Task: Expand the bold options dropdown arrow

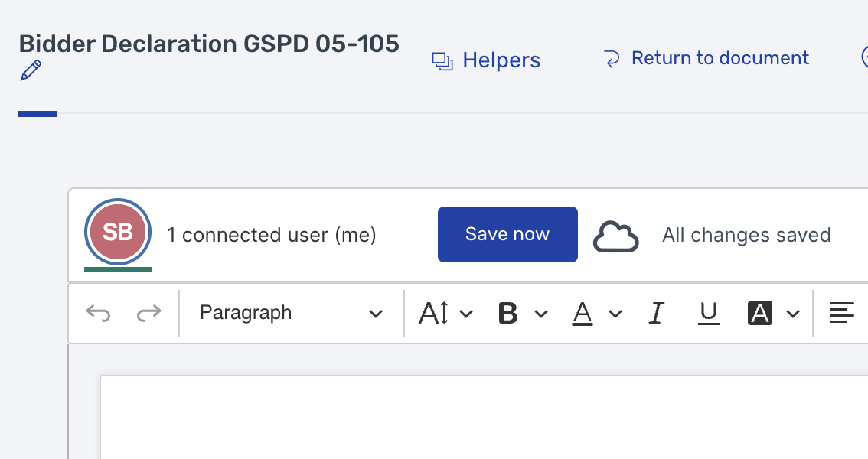Action: point(541,314)
